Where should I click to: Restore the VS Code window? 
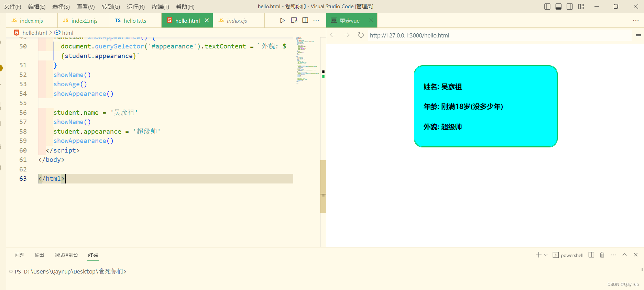[616, 7]
